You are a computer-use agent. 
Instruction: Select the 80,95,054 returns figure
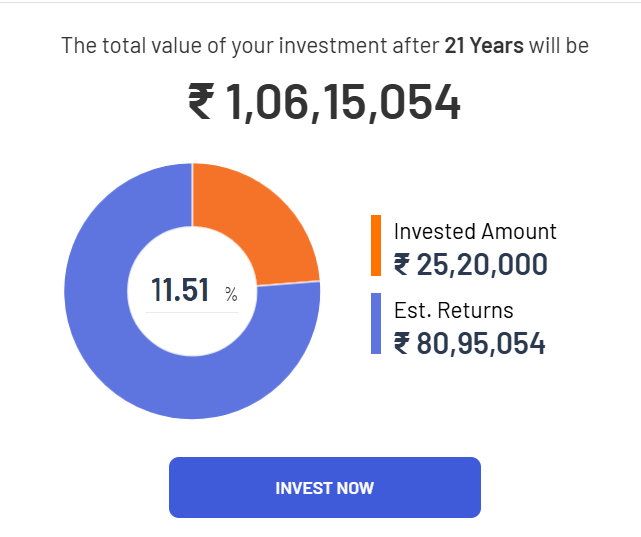[481, 344]
